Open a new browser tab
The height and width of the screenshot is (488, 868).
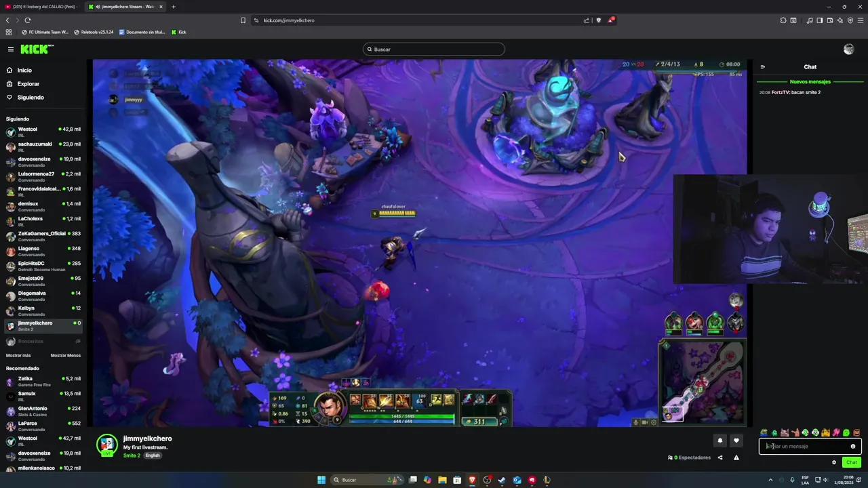pyautogui.click(x=173, y=7)
